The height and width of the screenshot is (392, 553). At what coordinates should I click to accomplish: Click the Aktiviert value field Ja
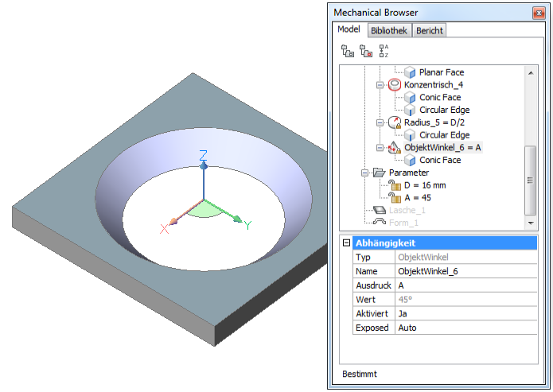[x=465, y=314]
